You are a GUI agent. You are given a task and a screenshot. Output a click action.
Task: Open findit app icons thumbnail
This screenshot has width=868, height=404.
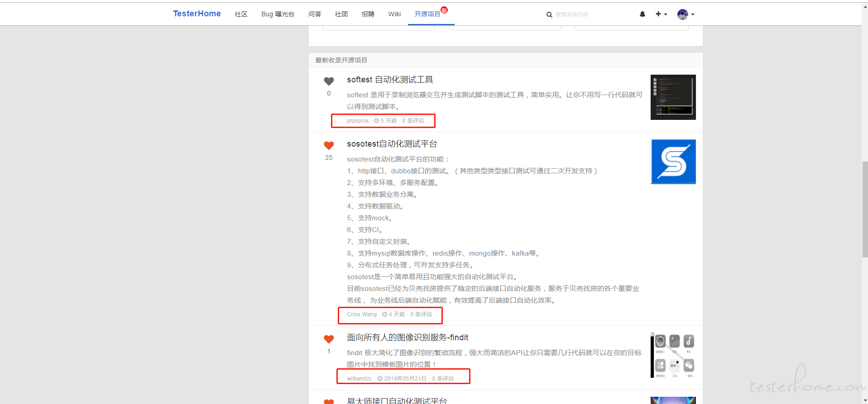click(x=673, y=355)
